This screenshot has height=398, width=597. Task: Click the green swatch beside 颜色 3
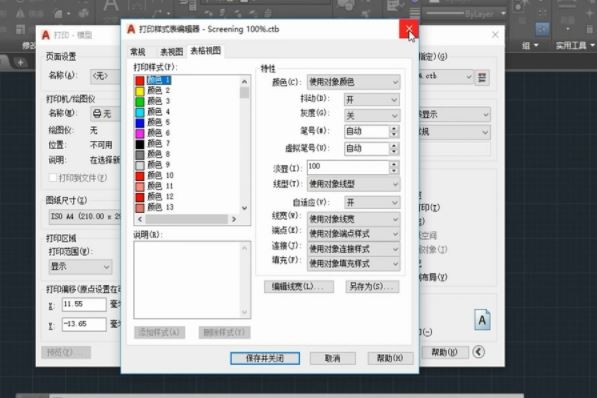point(140,102)
